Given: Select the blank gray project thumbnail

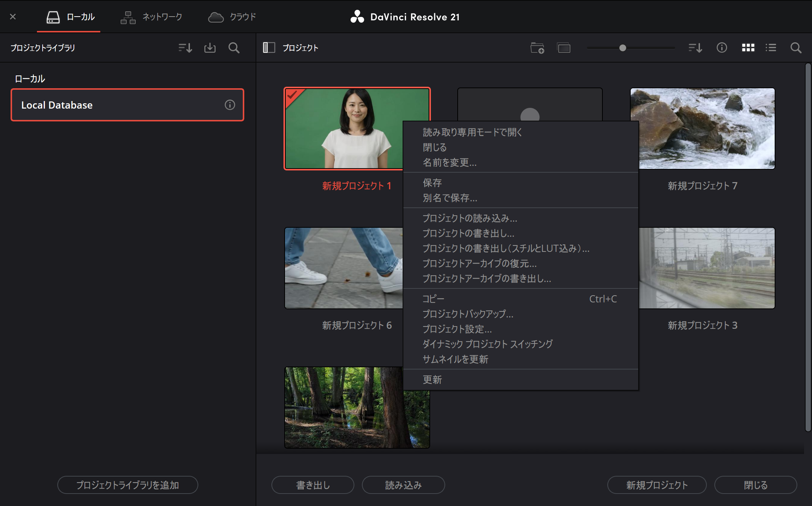Looking at the screenshot, I should click(x=530, y=104).
